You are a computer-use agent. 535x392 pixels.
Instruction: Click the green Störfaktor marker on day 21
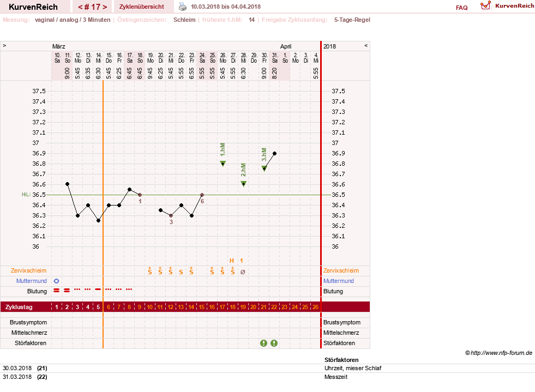[x=263, y=343]
